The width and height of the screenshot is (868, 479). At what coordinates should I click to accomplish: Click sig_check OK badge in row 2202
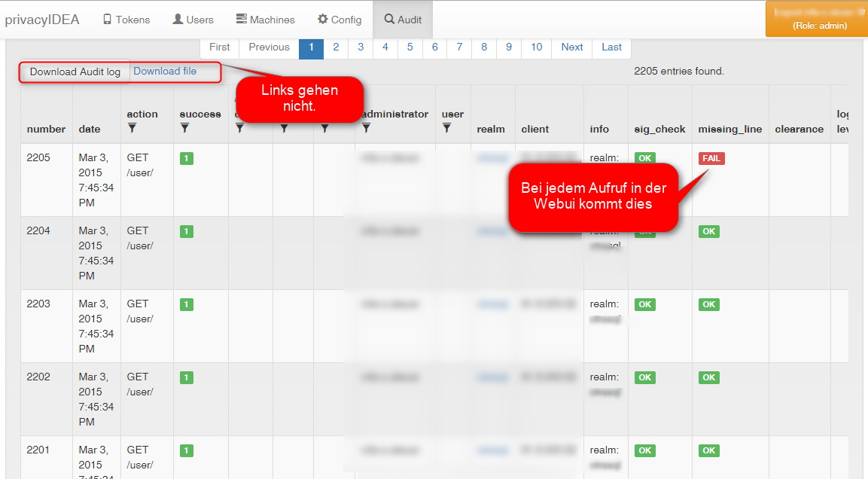645,377
